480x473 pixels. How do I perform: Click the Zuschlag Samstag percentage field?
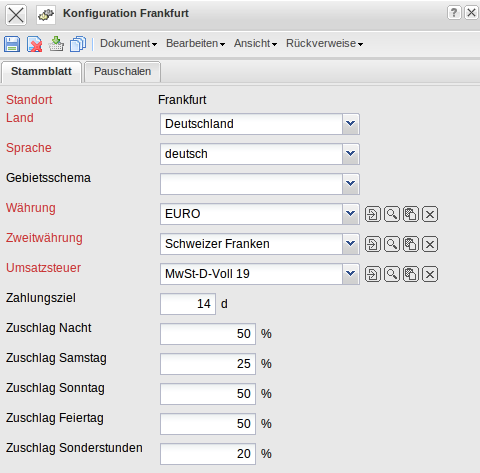(x=208, y=364)
